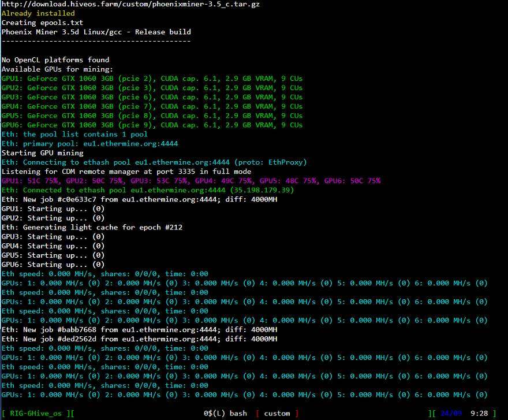Click 'RIG-6Hive_os' hostname in status bar

click(x=36, y=414)
